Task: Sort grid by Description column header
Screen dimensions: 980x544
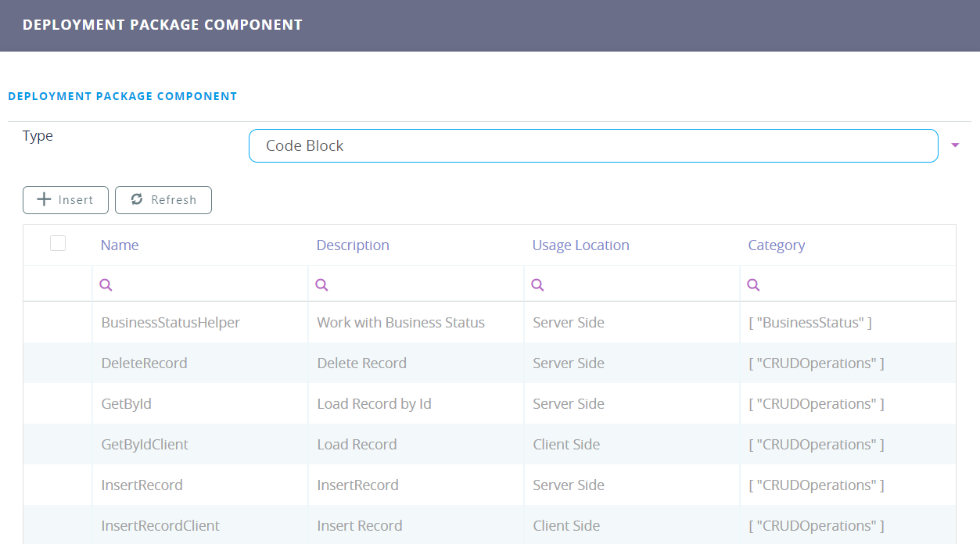Action: pos(353,245)
